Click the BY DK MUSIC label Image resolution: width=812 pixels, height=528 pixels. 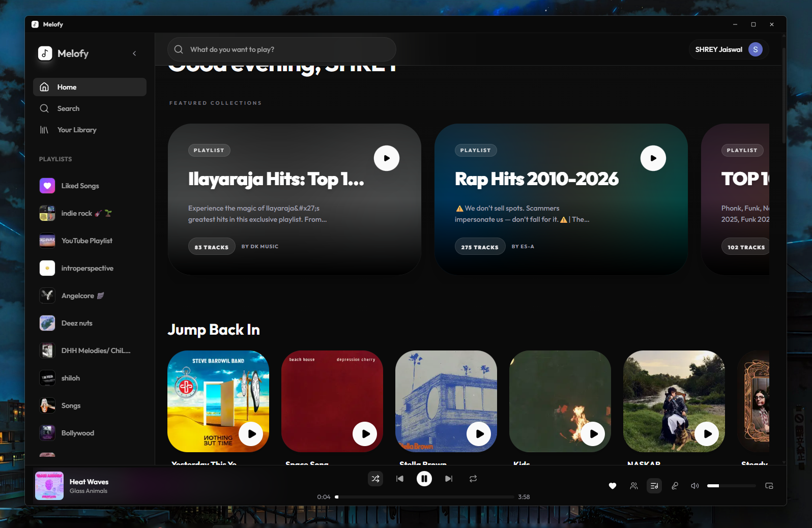coord(260,246)
